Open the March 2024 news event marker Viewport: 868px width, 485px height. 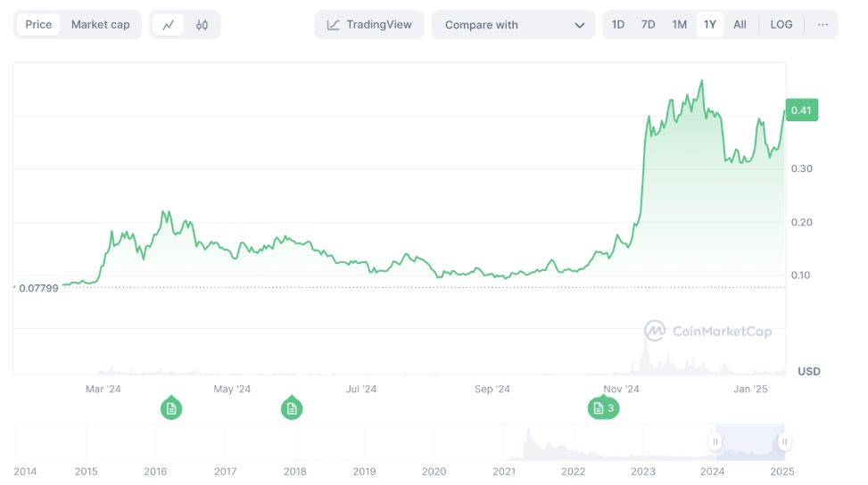coord(172,409)
